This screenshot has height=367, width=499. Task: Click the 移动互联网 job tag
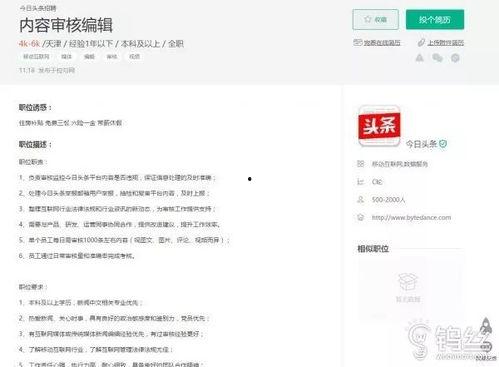[36, 57]
